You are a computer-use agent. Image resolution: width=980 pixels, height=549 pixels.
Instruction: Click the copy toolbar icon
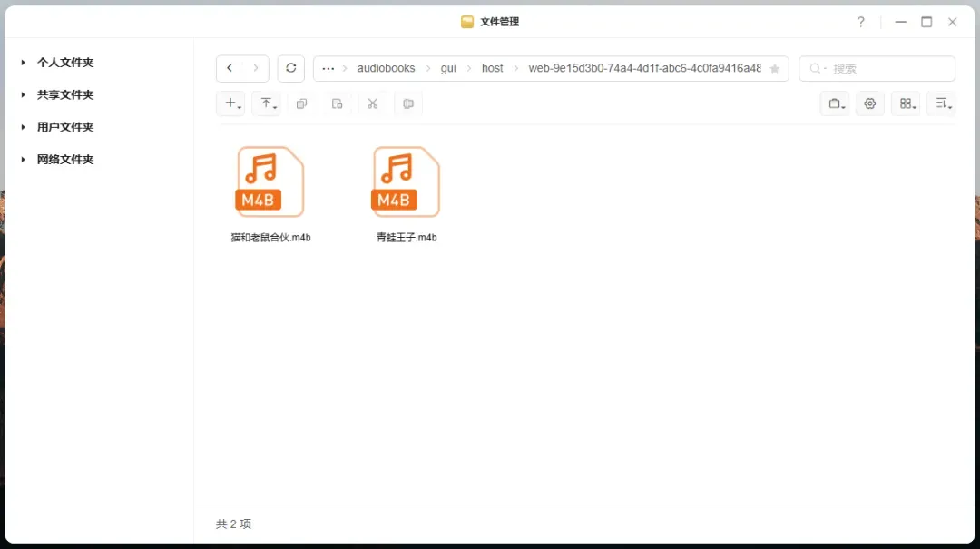(x=302, y=103)
